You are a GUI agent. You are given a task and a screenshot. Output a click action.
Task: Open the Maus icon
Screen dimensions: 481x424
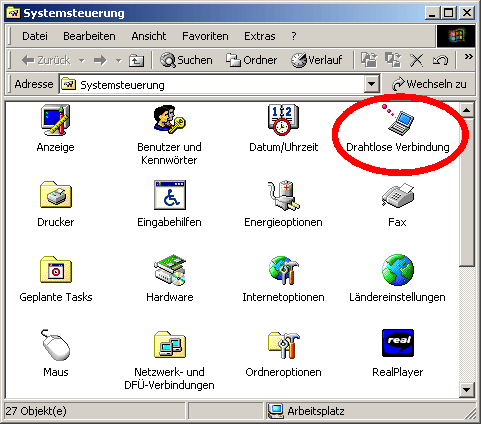[x=55, y=345]
